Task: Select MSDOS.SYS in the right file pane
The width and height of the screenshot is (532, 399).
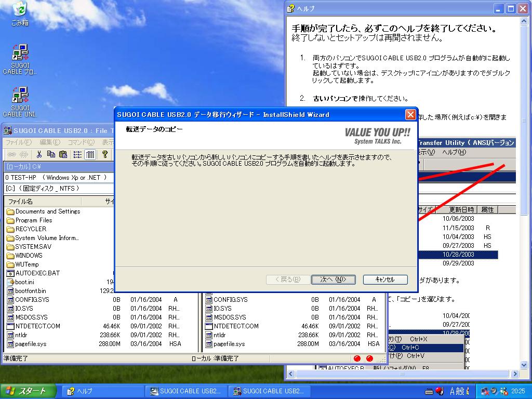Action: pyautogui.click(x=226, y=317)
